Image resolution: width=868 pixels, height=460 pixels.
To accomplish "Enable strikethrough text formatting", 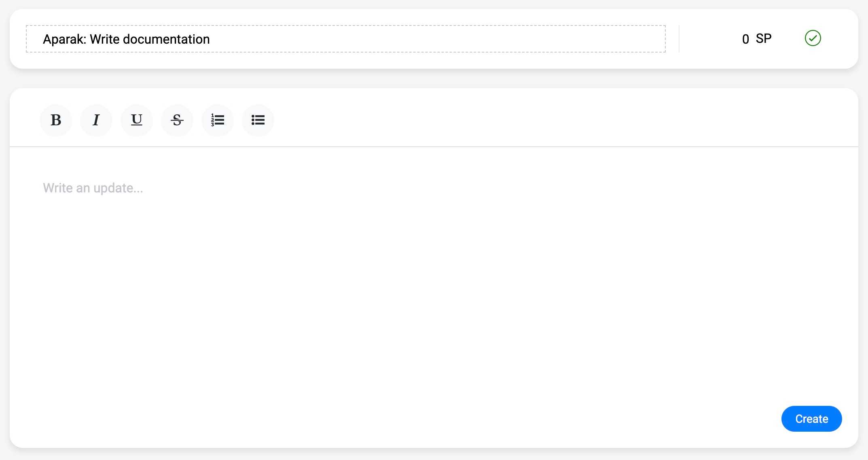I will 177,120.
